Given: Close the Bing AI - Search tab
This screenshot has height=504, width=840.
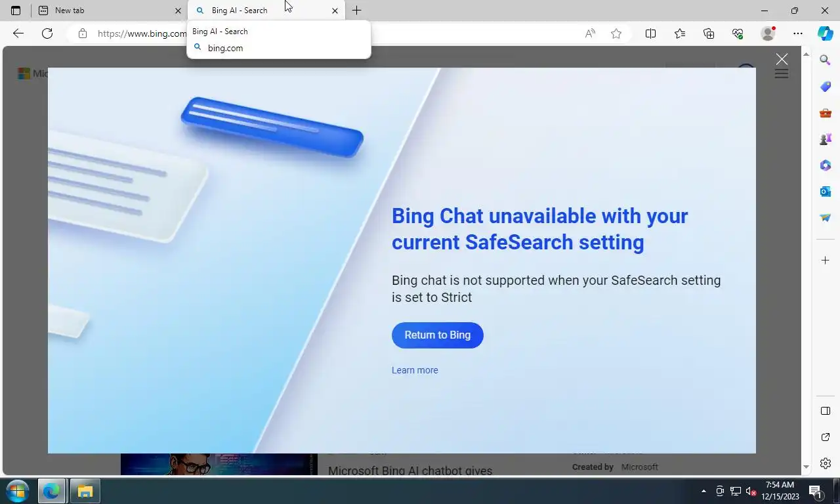Looking at the screenshot, I should click(335, 10).
